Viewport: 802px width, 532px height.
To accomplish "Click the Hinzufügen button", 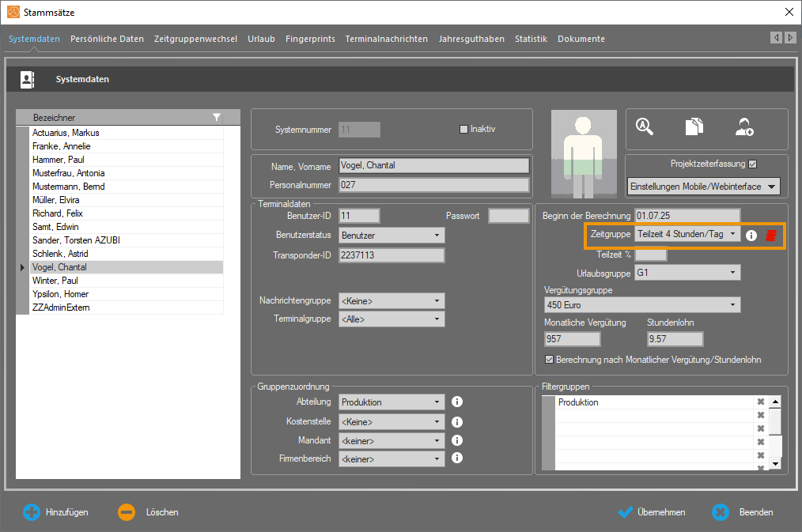I will (x=55, y=512).
